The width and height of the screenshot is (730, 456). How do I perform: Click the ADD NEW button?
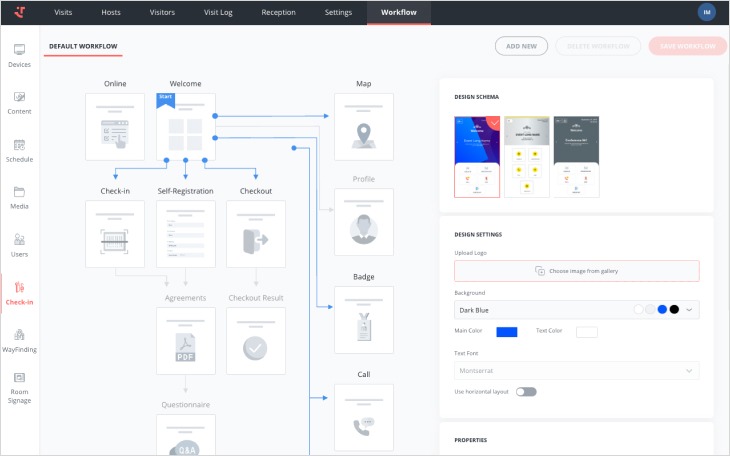tap(521, 46)
